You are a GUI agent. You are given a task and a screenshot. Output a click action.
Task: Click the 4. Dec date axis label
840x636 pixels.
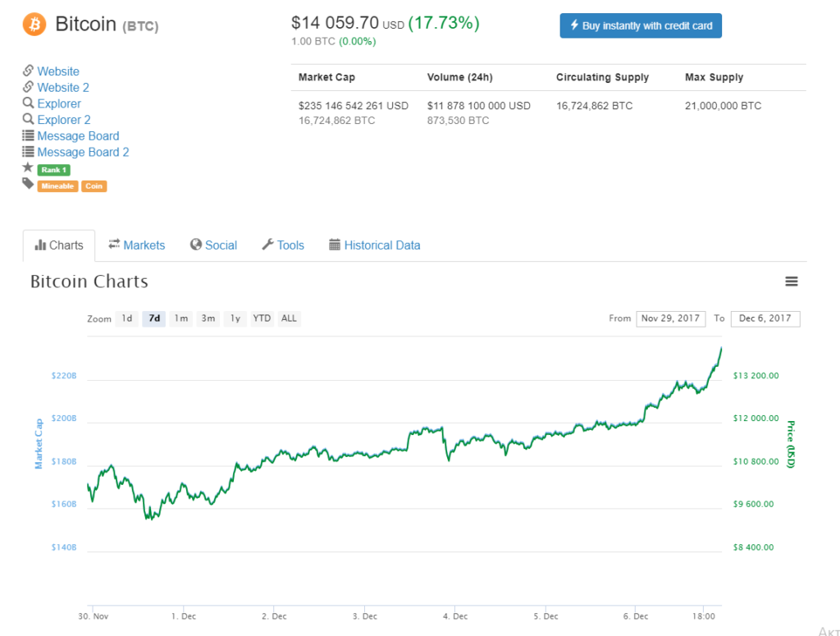454,616
